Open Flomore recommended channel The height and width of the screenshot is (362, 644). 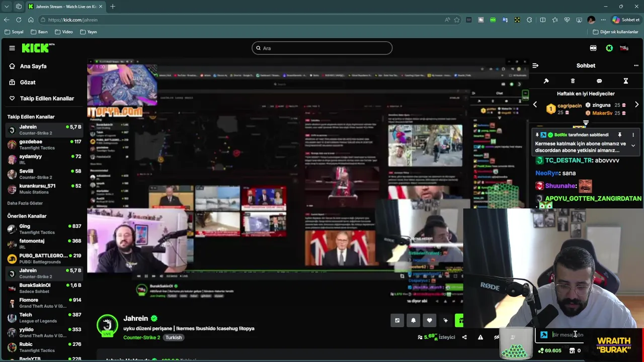click(x=44, y=303)
